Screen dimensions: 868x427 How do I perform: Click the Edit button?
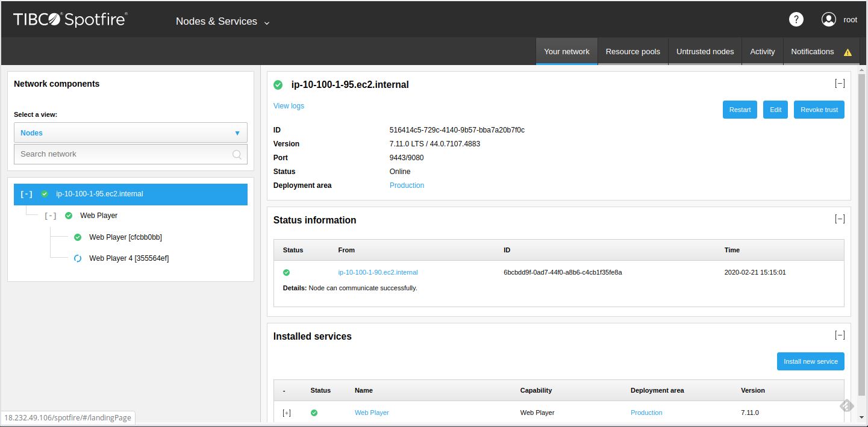pyautogui.click(x=775, y=110)
